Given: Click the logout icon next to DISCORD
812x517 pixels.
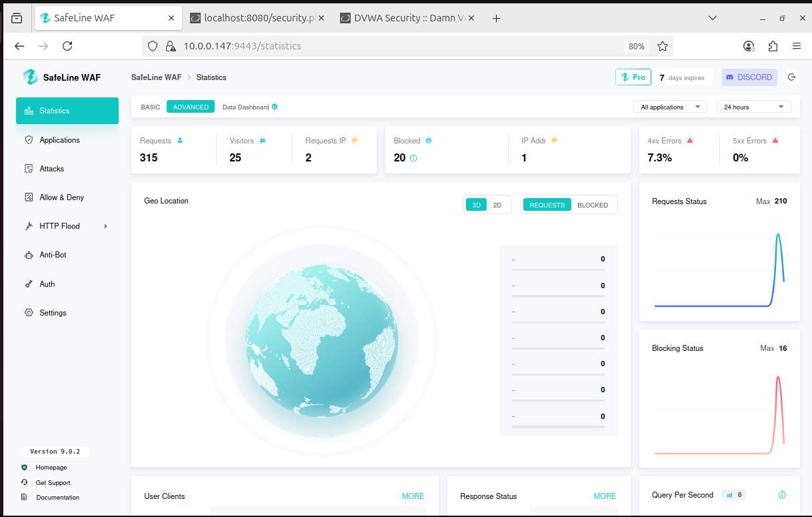Looking at the screenshot, I should [x=791, y=77].
